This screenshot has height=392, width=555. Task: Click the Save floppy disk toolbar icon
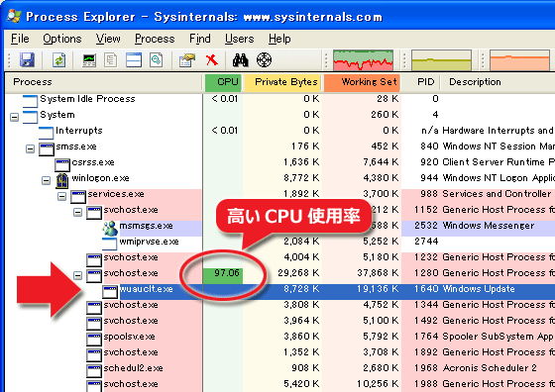[x=27, y=60]
